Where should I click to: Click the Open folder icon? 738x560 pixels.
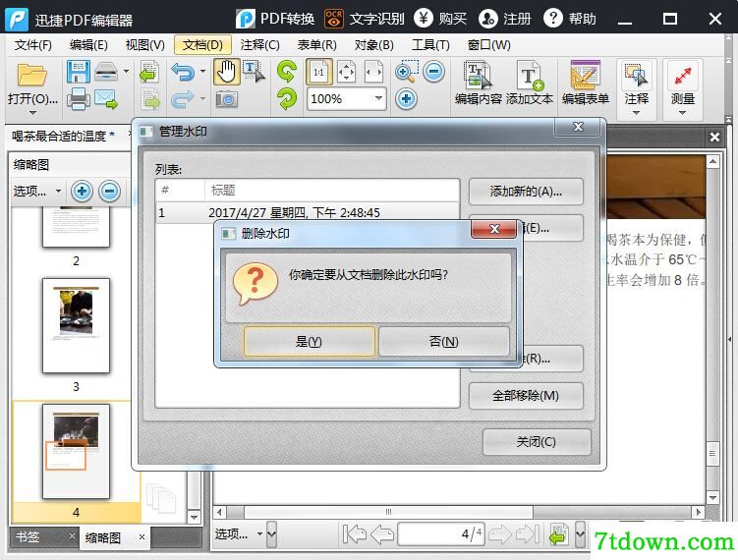[x=32, y=75]
